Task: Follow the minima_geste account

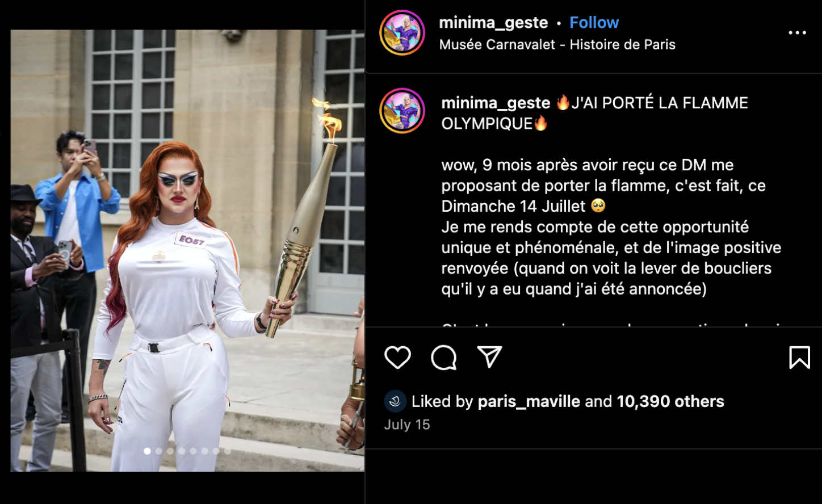Action: [594, 23]
